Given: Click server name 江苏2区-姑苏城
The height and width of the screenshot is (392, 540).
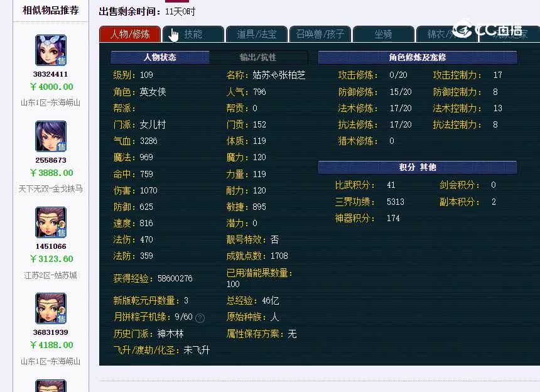Looking at the screenshot, I should [50, 275].
